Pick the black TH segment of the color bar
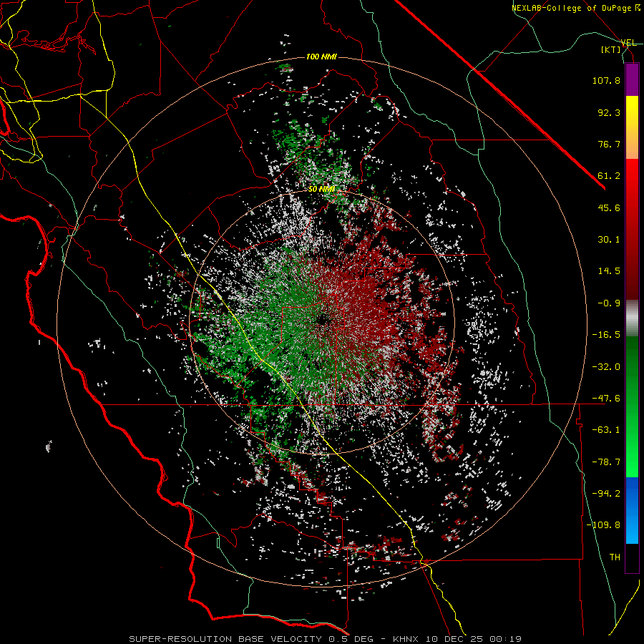The image size is (644, 644). coord(632,558)
